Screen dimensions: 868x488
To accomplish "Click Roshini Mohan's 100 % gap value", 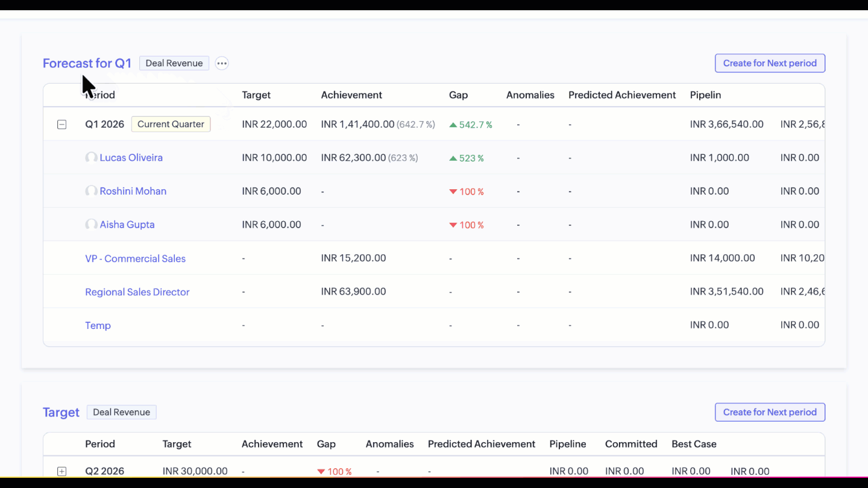I will click(x=467, y=192).
